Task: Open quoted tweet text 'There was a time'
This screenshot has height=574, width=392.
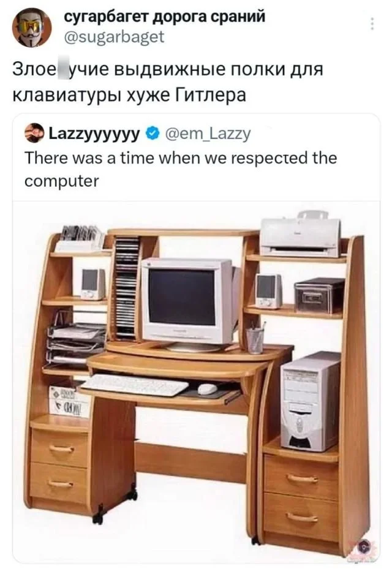Action: tap(181, 170)
